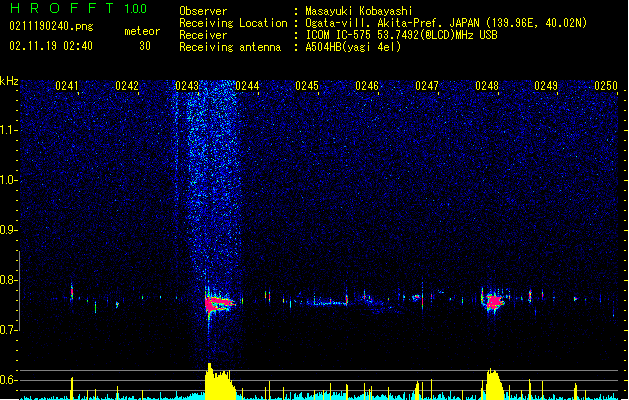Click the 0.6 kHz axis label
This screenshot has height=400, width=629.
pos(9,380)
